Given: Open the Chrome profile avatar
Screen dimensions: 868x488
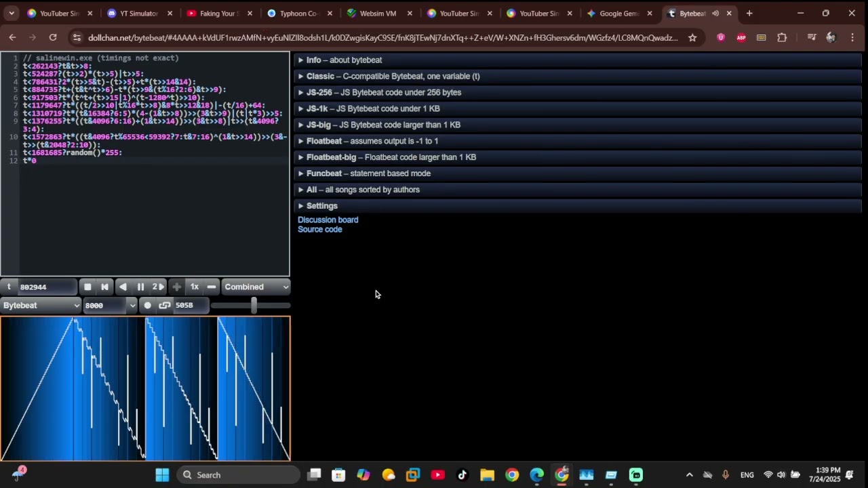Looking at the screenshot, I should 831,38.
